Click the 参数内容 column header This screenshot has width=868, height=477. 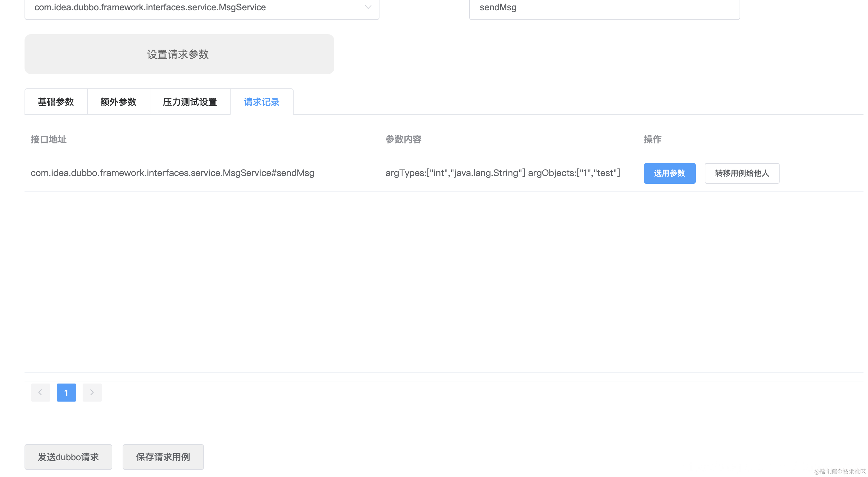point(403,139)
